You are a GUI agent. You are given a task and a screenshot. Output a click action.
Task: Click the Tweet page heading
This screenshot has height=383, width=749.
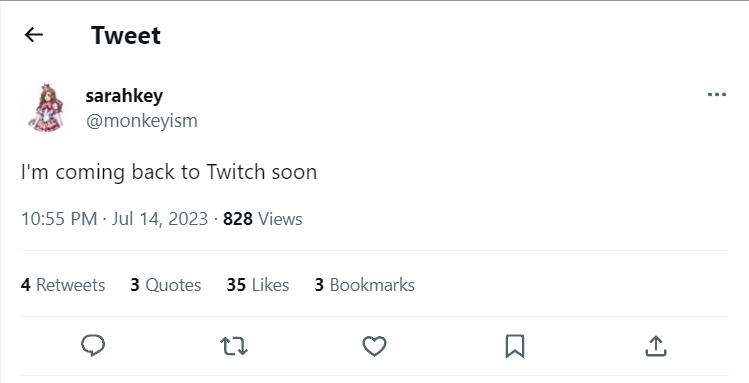(126, 35)
